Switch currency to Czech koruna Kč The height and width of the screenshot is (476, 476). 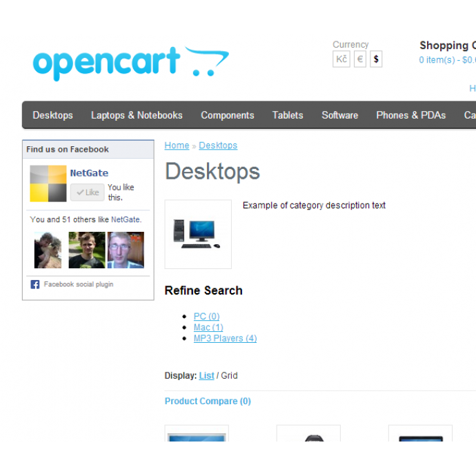click(x=341, y=59)
